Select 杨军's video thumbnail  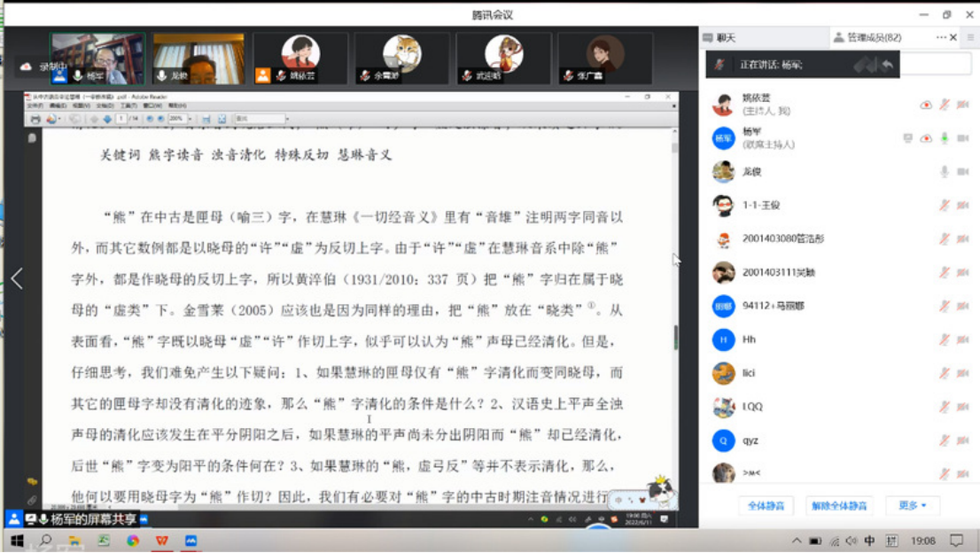(x=97, y=58)
